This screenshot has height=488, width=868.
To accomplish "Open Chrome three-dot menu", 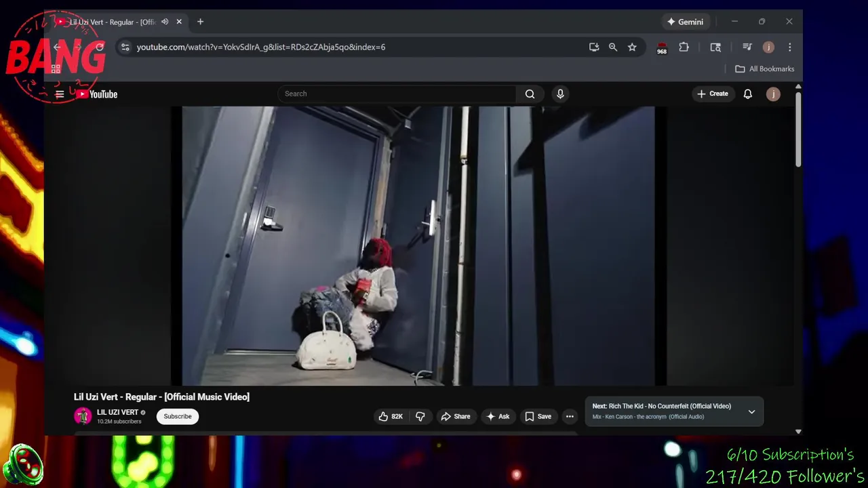I will coord(789,47).
